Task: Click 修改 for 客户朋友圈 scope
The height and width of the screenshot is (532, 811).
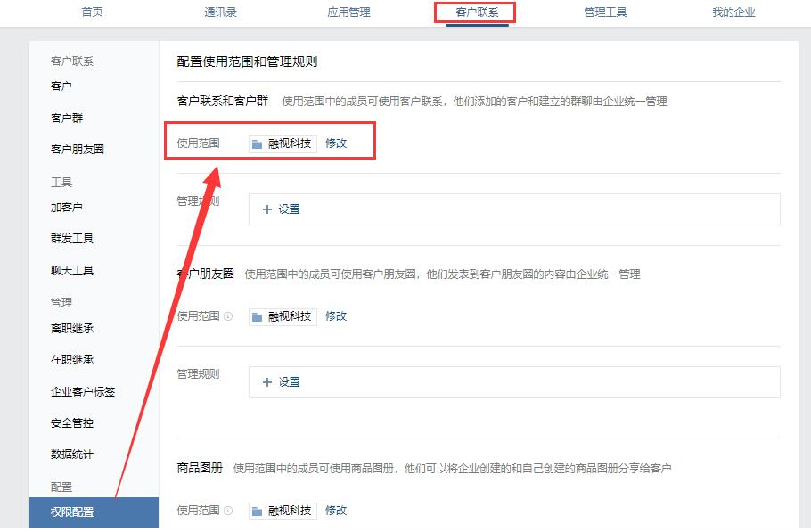Action: click(x=336, y=315)
